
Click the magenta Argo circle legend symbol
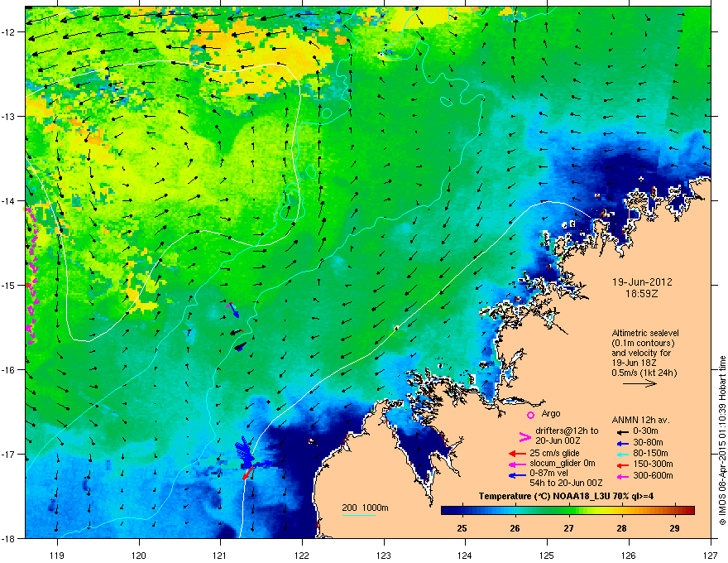coord(530,415)
